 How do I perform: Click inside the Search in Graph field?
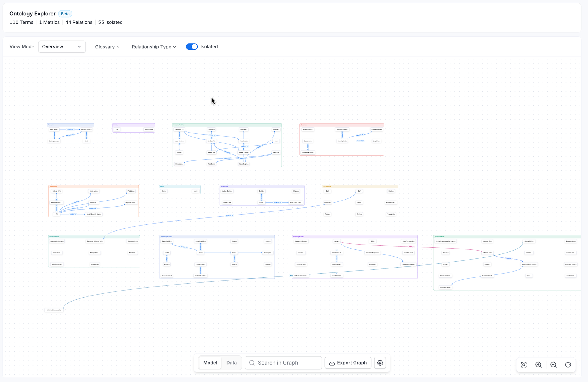pos(277,363)
